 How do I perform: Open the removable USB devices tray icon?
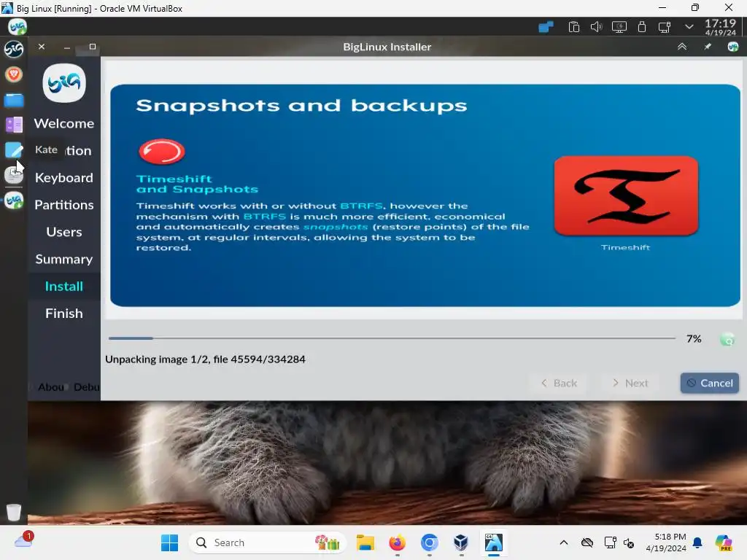point(642,27)
